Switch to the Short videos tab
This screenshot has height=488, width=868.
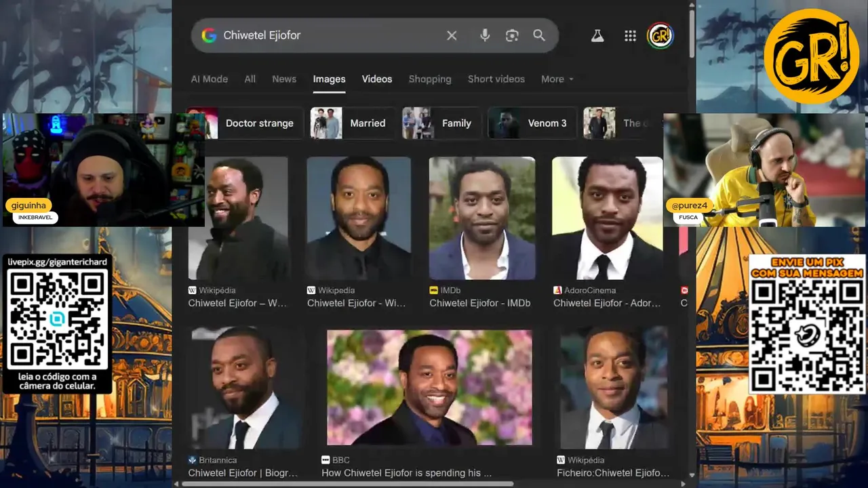coord(496,79)
